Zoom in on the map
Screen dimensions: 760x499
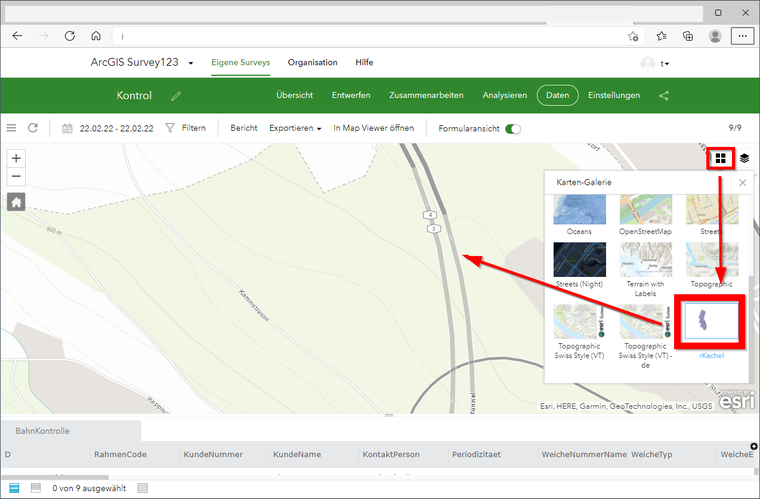click(x=16, y=158)
